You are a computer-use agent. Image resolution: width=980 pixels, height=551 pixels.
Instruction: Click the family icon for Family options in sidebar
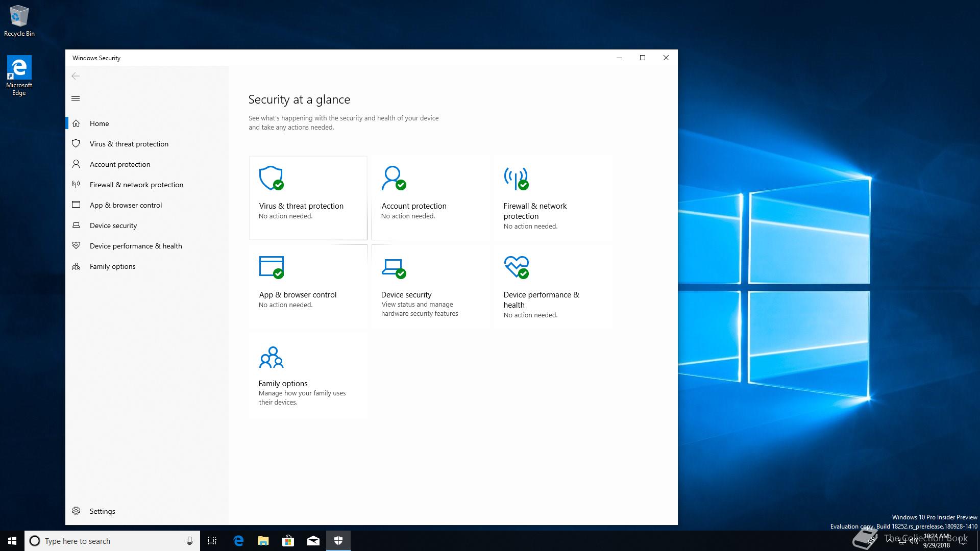tap(76, 266)
